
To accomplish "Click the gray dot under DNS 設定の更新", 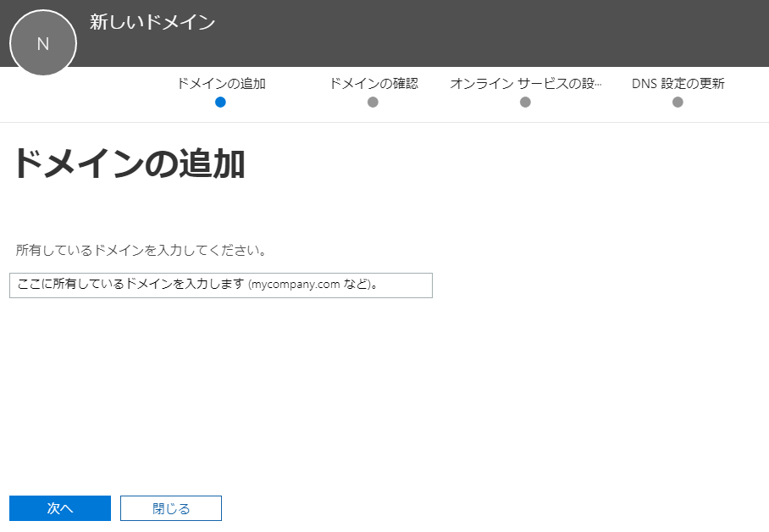I will tap(678, 103).
